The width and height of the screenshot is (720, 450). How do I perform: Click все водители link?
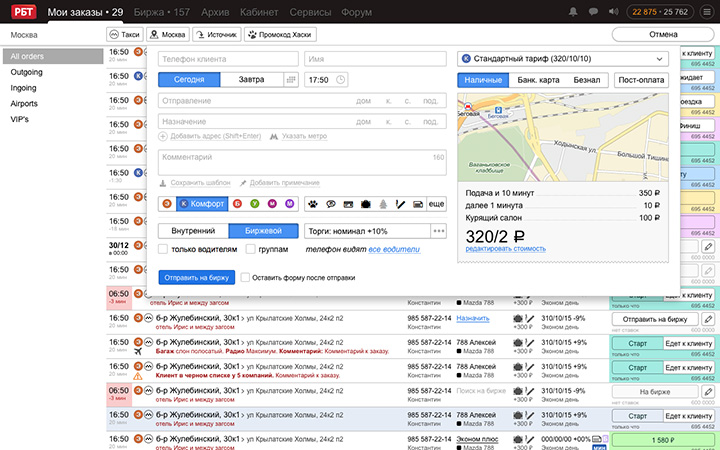(x=394, y=249)
